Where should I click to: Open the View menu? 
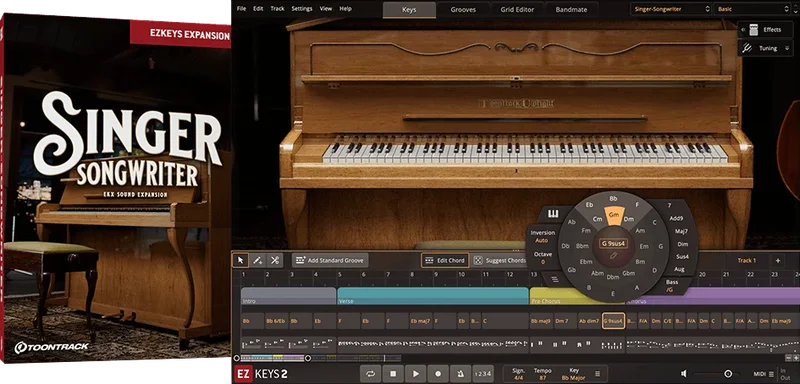click(326, 9)
